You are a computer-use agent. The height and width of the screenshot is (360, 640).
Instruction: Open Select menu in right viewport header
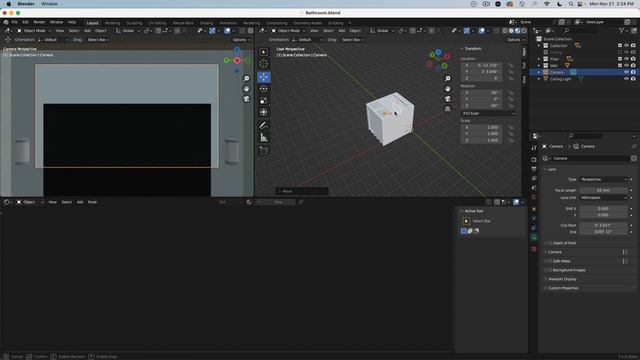point(329,31)
